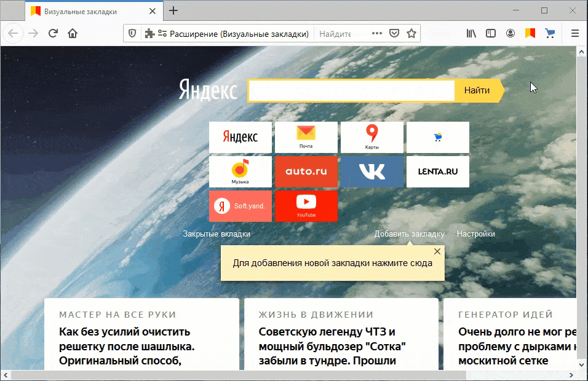This screenshot has height=381, width=588.
Task: Reload the current page
Action: point(54,34)
